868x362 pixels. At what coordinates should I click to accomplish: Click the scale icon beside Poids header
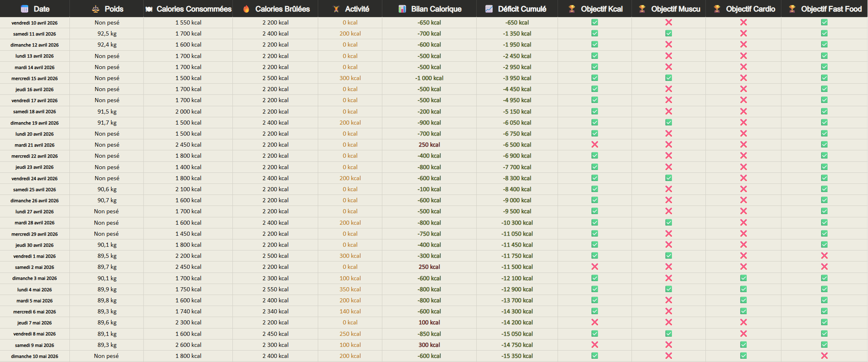[96, 9]
